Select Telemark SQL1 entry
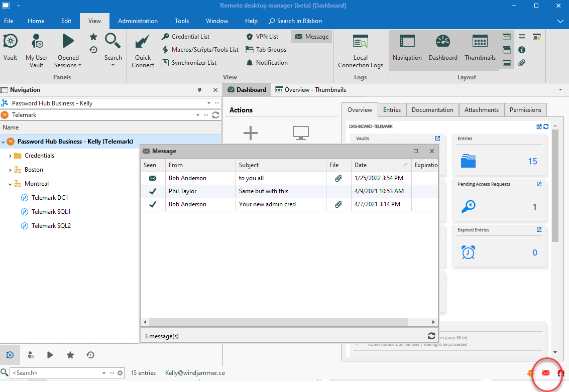This screenshot has height=392, width=569. 51,212
